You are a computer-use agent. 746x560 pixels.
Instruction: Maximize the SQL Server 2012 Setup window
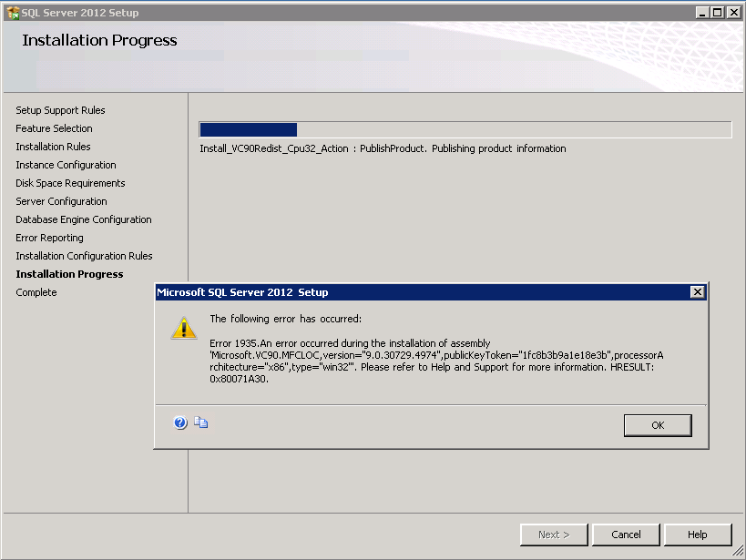click(718, 13)
